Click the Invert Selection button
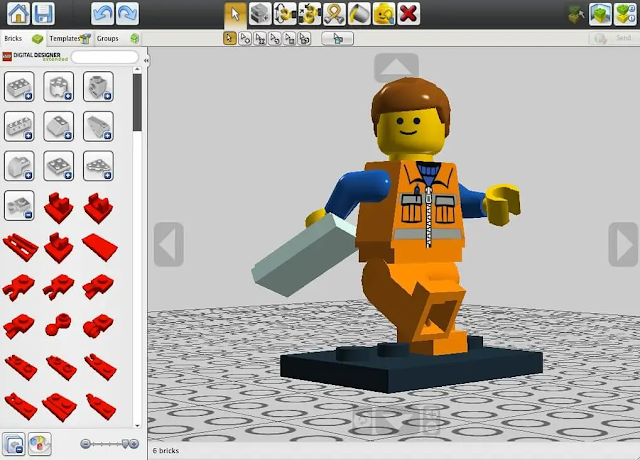640x460 pixels. point(338,39)
